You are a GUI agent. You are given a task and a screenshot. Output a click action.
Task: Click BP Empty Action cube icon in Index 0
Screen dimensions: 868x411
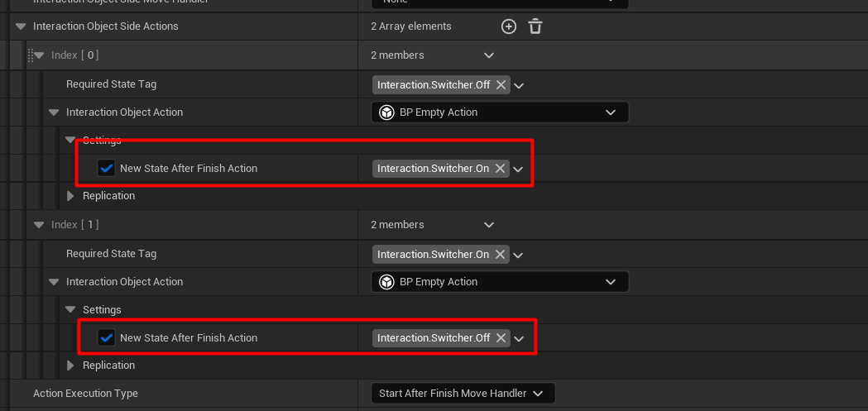(x=386, y=112)
